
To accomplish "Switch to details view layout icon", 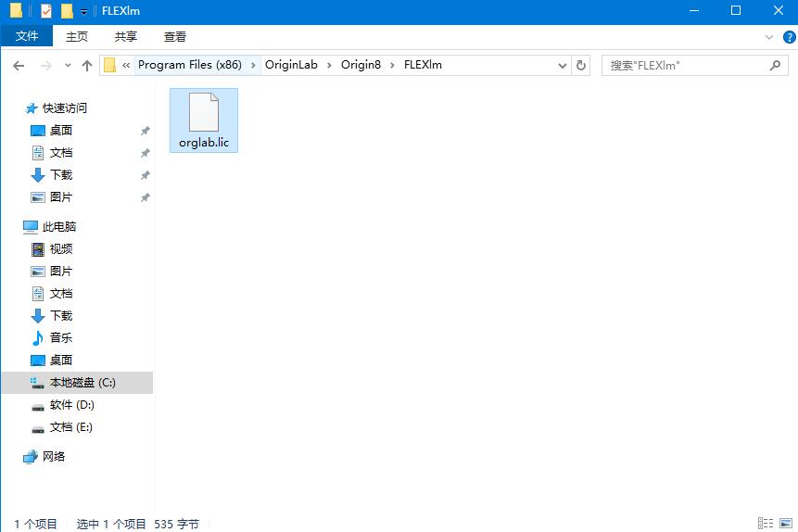I will [766, 524].
